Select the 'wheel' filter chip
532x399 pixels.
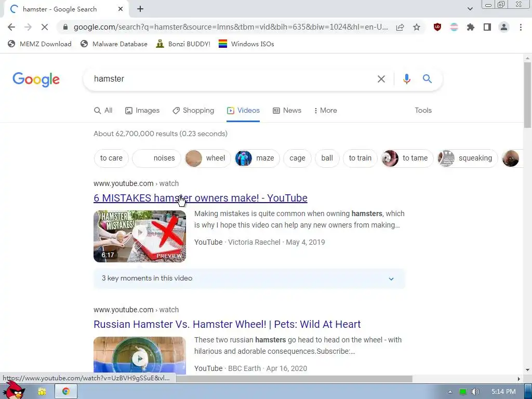pyautogui.click(x=208, y=158)
